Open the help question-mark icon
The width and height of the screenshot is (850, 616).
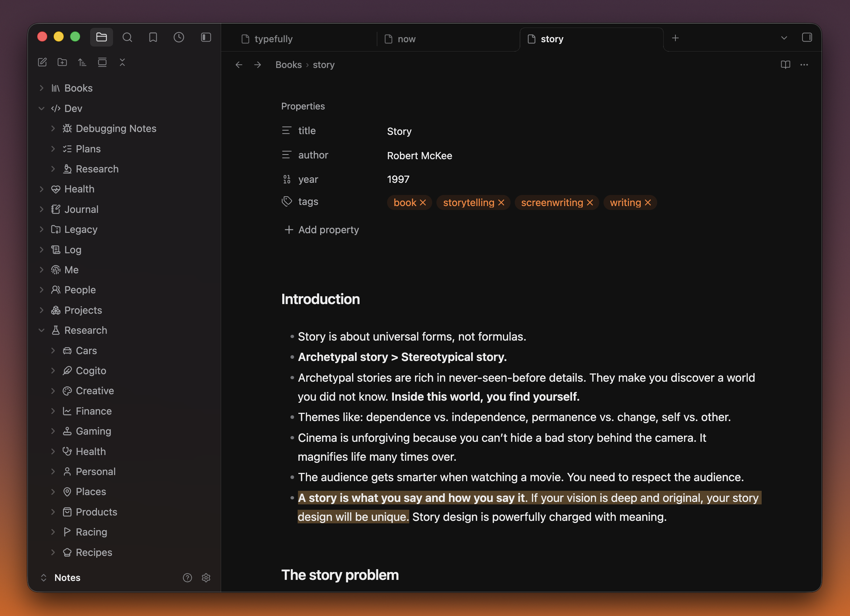pyautogui.click(x=187, y=577)
